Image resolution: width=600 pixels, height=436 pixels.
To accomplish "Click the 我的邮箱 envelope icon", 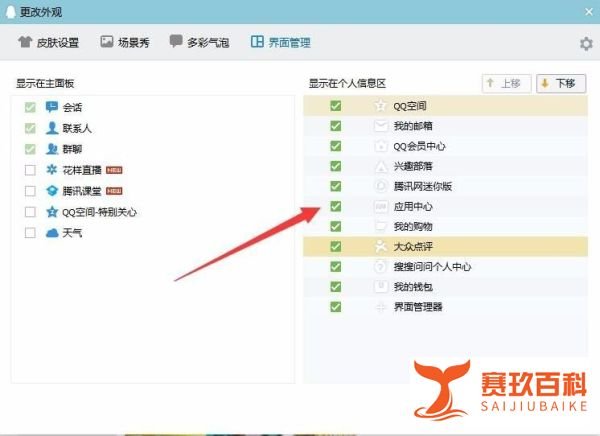I will point(380,126).
